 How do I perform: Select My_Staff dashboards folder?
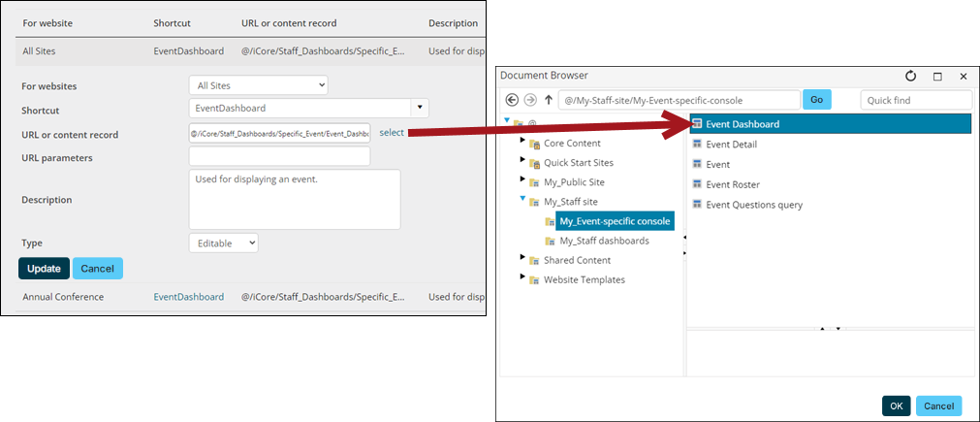tap(604, 241)
